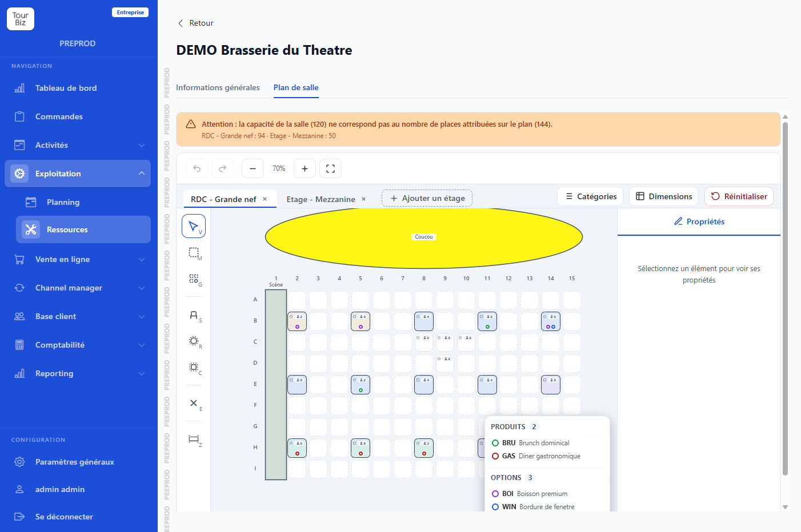Select the group (G) selection tool
This screenshot has height=532, width=801.
[194, 279]
